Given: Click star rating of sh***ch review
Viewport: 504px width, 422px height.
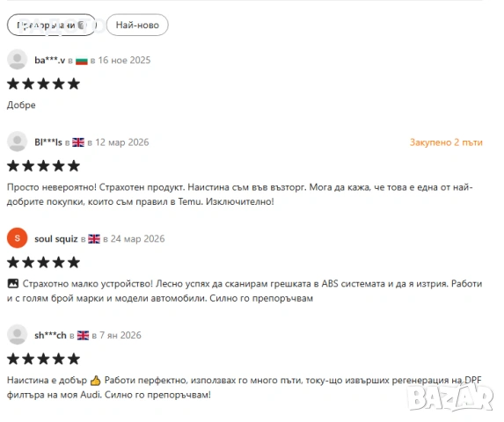Looking at the screenshot, I should pos(43,359).
